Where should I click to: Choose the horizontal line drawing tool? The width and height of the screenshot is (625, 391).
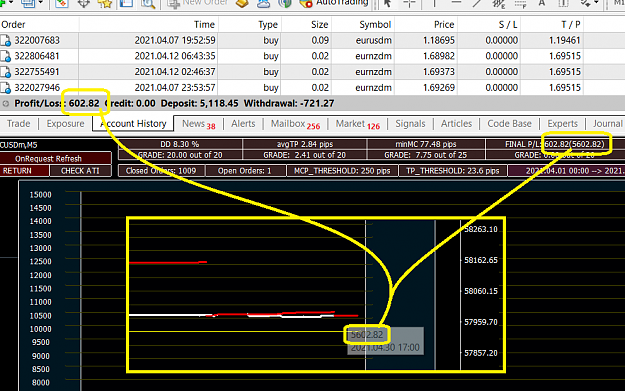(456, 3)
